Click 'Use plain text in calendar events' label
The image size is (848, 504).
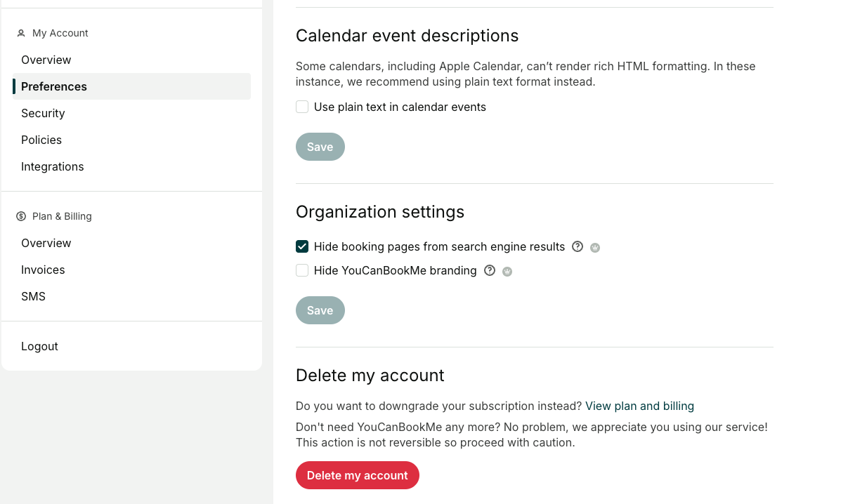(400, 107)
